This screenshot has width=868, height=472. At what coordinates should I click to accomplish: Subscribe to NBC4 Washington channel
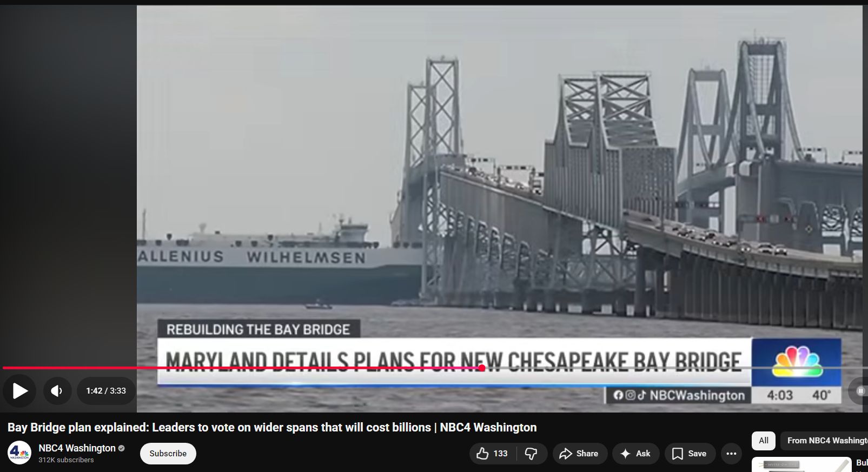(168, 454)
